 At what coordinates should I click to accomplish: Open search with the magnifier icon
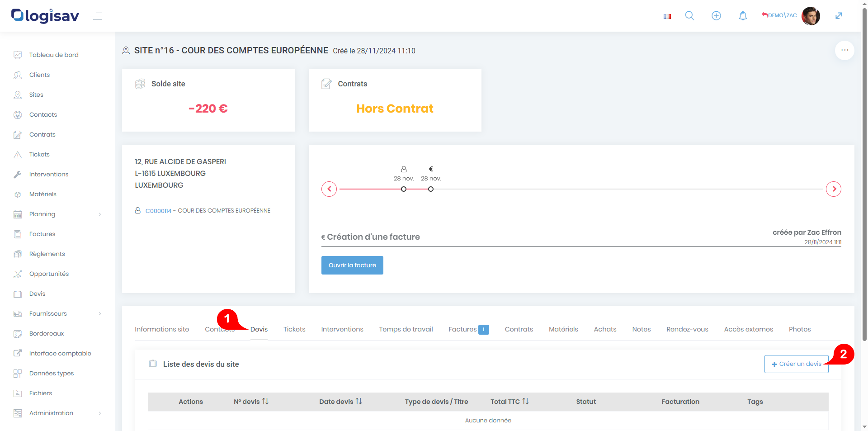pyautogui.click(x=689, y=16)
